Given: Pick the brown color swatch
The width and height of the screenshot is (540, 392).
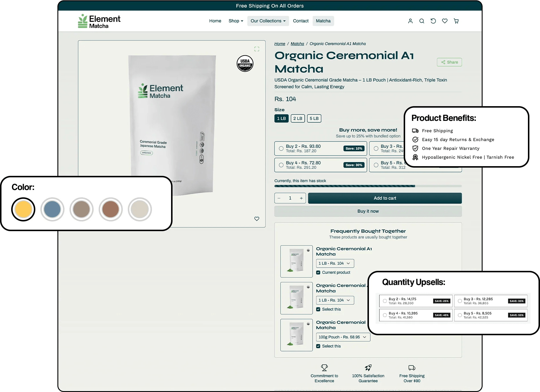Looking at the screenshot, I should 111,209.
